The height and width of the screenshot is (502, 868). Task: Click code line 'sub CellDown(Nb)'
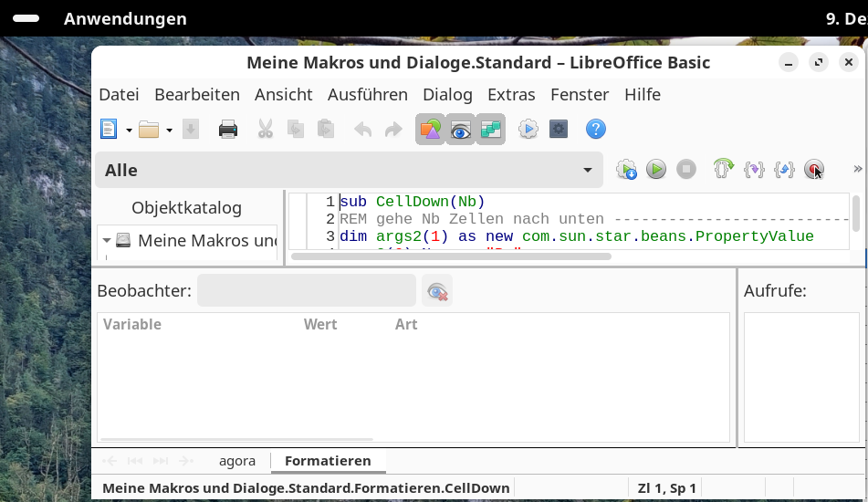pyautogui.click(x=412, y=202)
